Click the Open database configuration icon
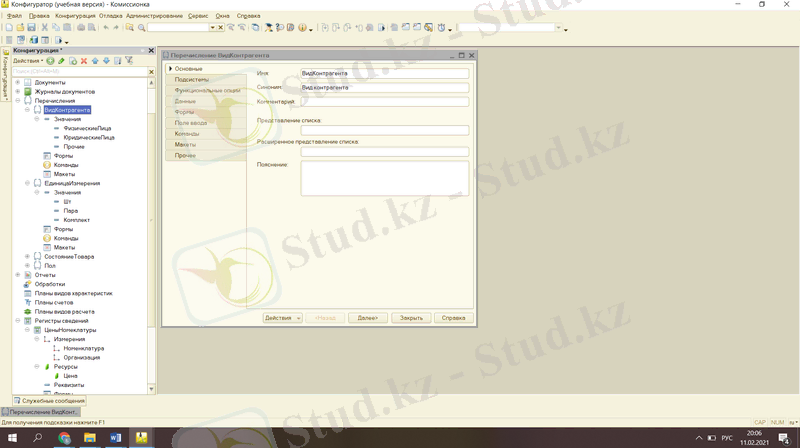The height and width of the screenshot is (448, 800). point(34,40)
